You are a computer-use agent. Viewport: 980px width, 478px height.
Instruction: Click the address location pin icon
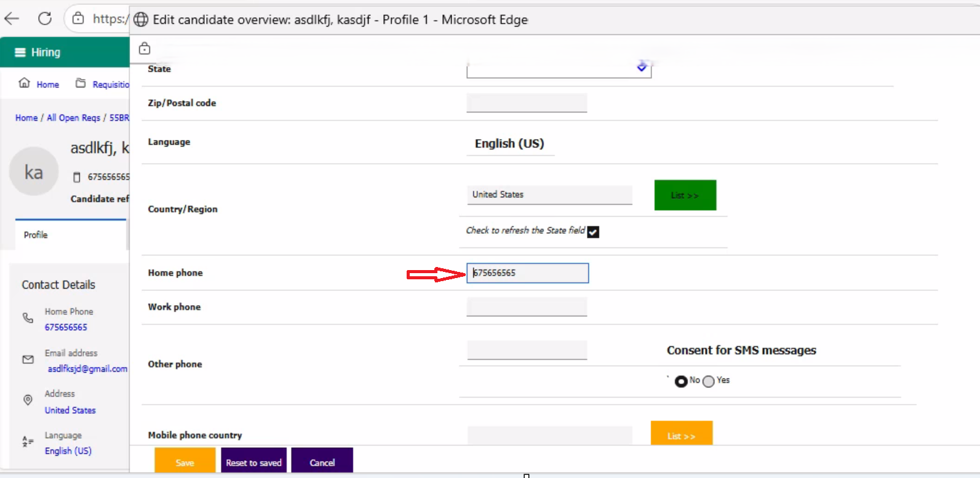click(x=28, y=400)
